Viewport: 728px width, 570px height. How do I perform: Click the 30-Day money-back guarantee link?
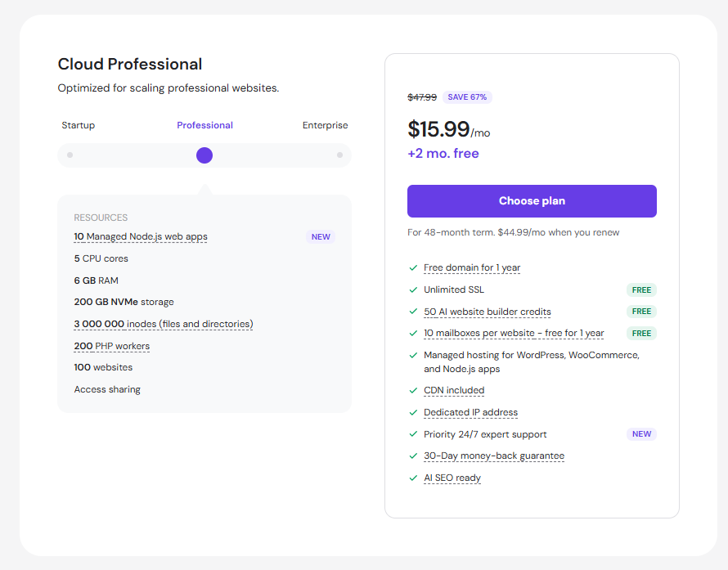(494, 456)
